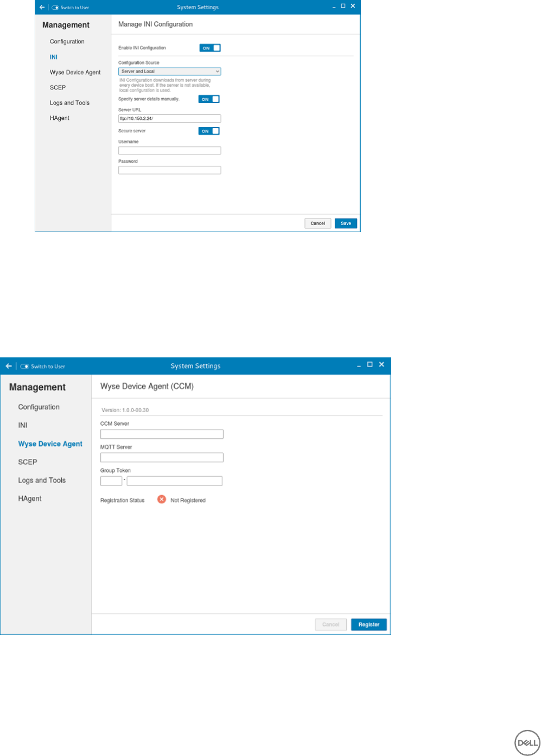The image size is (541, 756).
Task: Select Configuration in lower window sidebar
Action: pyautogui.click(x=39, y=407)
